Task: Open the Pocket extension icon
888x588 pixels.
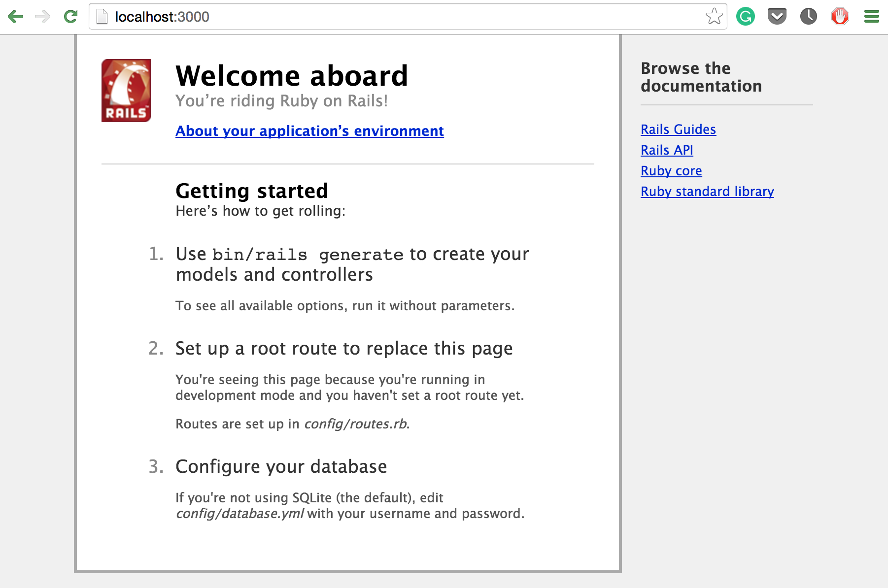Action: [777, 17]
